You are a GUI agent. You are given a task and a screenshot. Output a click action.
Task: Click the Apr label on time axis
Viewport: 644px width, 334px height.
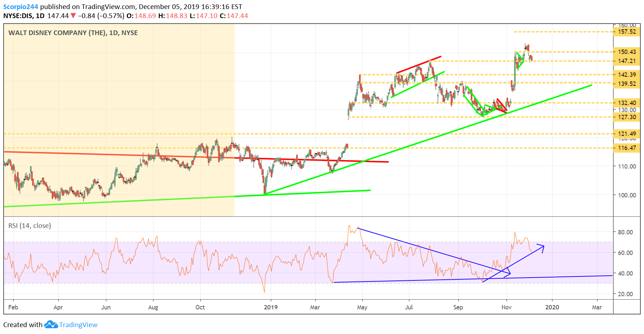(x=58, y=307)
